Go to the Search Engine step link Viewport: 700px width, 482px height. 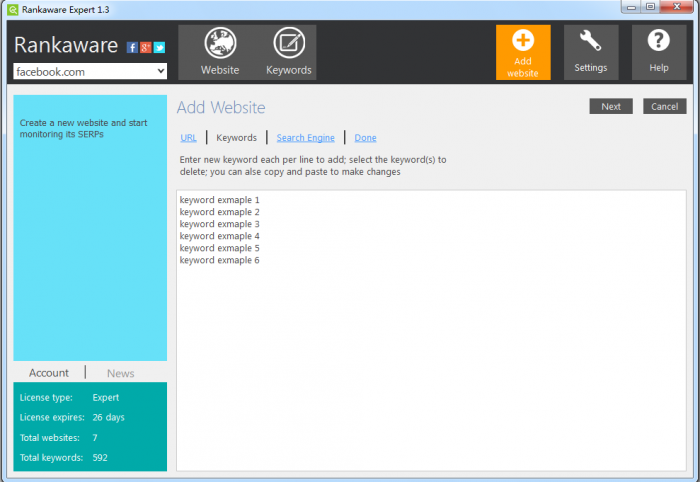click(x=305, y=138)
